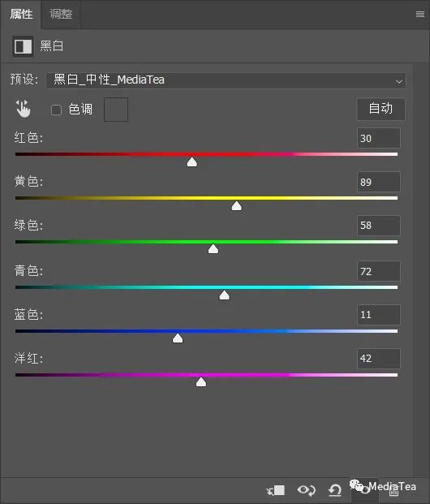
Task: Reset to adjustment defaults arrow icon
Action: click(x=335, y=490)
